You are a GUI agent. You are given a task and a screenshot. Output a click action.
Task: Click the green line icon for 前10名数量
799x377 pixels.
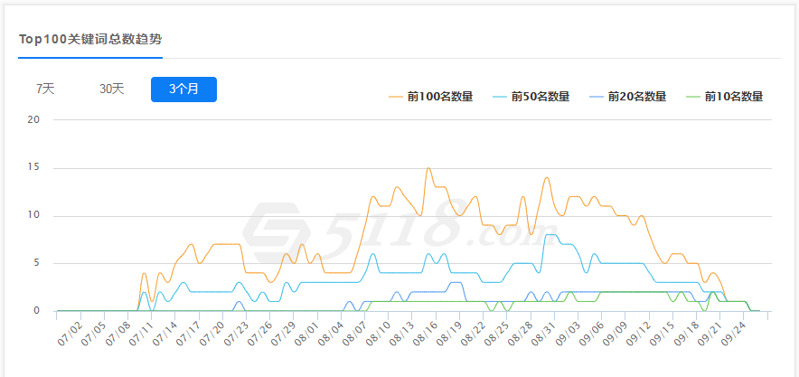tap(693, 96)
